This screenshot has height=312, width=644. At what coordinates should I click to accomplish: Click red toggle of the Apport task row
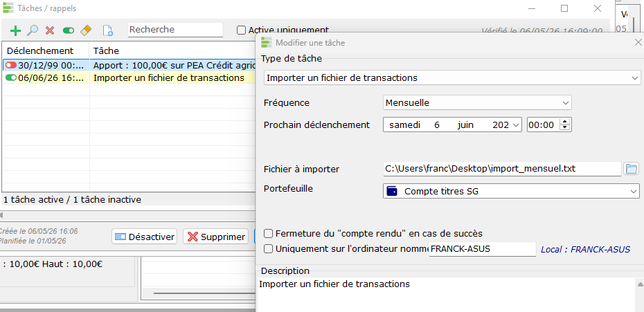(11, 65)
